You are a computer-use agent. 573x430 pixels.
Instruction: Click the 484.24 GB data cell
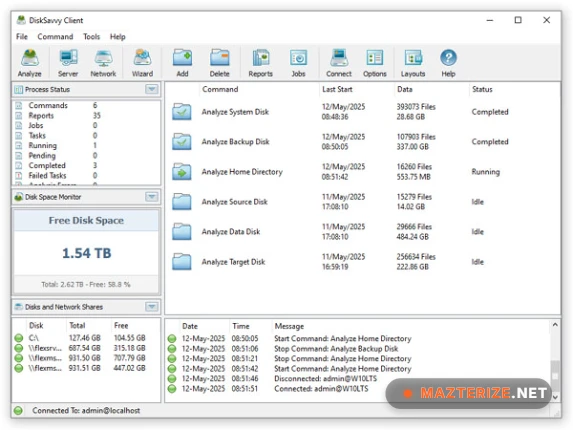[x=412, y=237]
